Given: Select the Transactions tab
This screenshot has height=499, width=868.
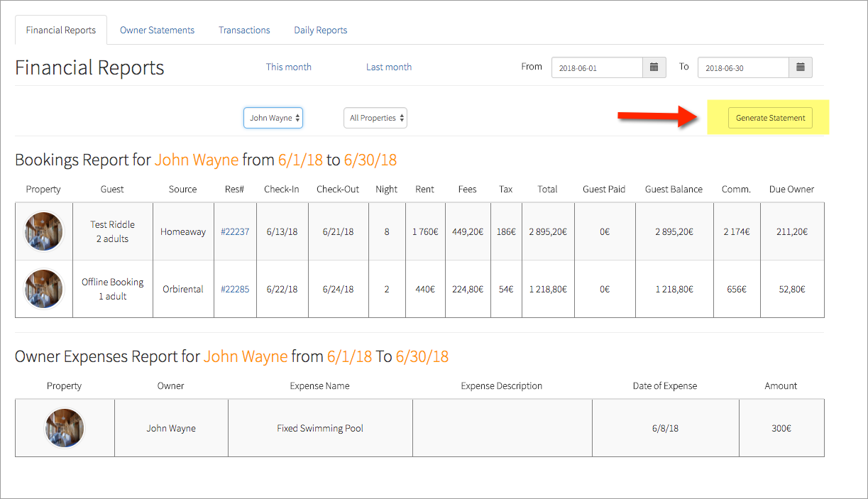Looking at the screenshot, I should pyautogui.click(x=244, y=30).
